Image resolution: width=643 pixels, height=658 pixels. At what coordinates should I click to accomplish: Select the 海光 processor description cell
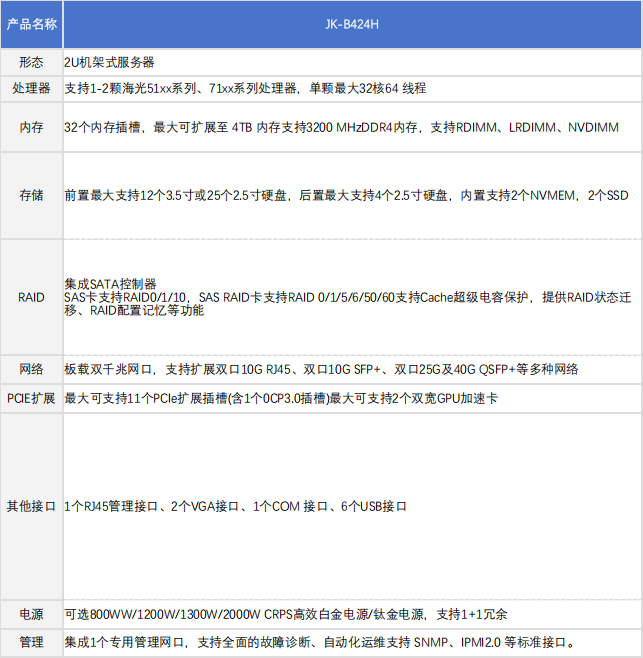pos(245,88)
